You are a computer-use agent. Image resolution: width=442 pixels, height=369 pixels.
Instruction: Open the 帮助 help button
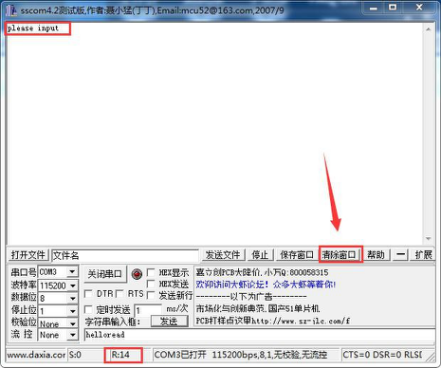pos(376,255)
